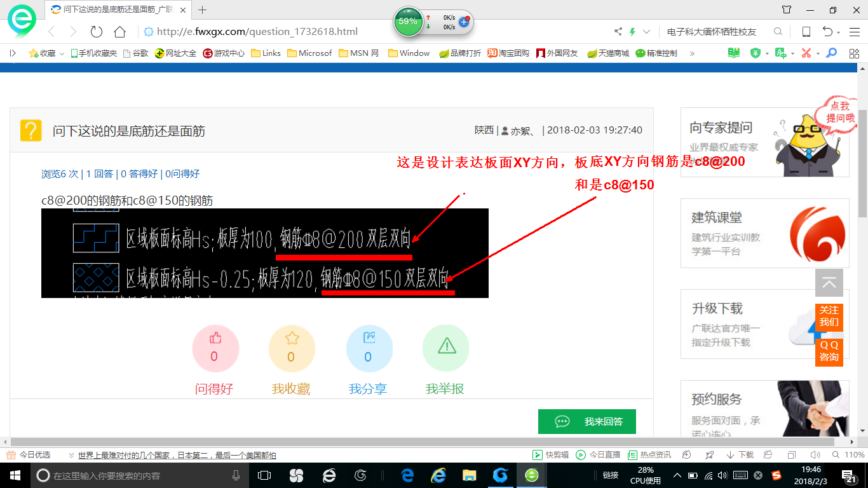
Task: Open the 网址大全 bookmark
Action: point(176,53)
